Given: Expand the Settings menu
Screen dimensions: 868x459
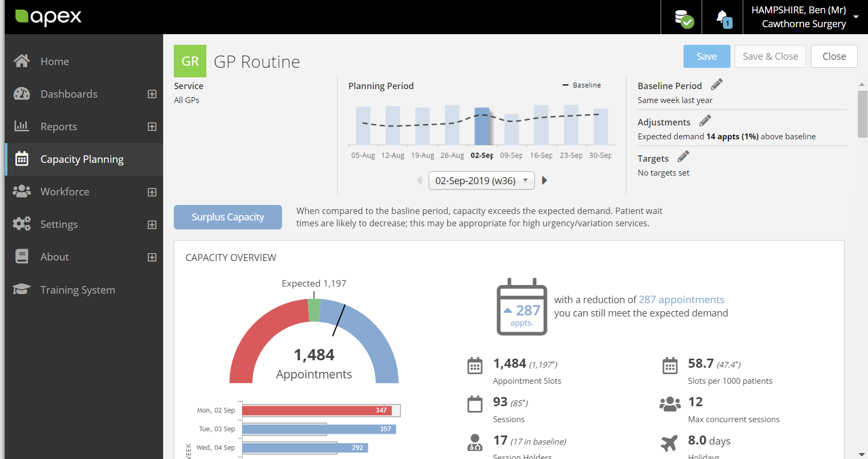Looking at the screenshot, I should click(x=152, y=225).
